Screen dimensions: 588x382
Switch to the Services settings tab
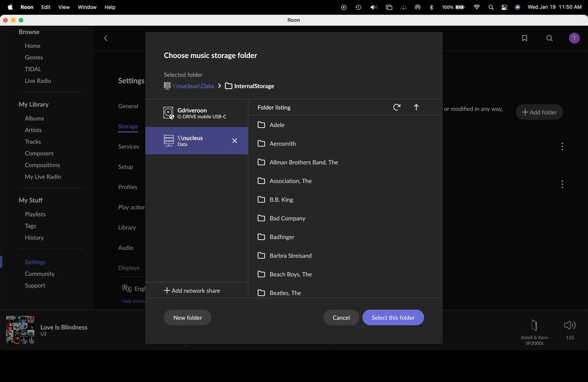coord(129,146)
